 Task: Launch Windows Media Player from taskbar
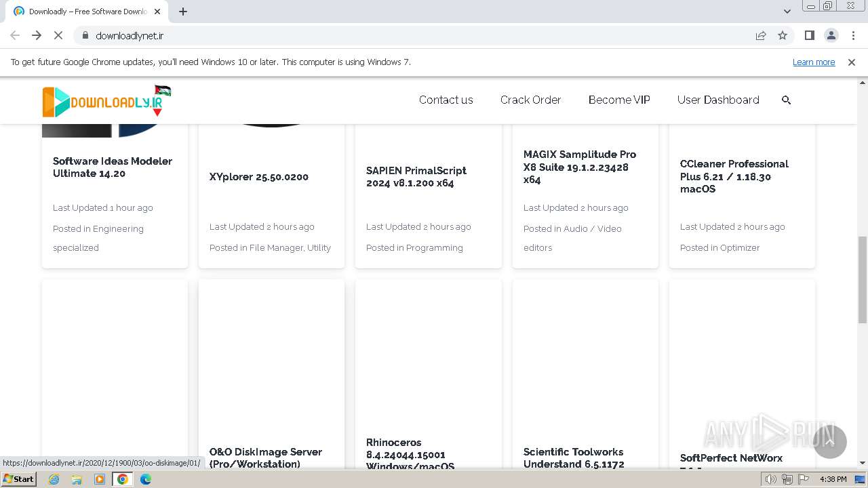(100, 479)
